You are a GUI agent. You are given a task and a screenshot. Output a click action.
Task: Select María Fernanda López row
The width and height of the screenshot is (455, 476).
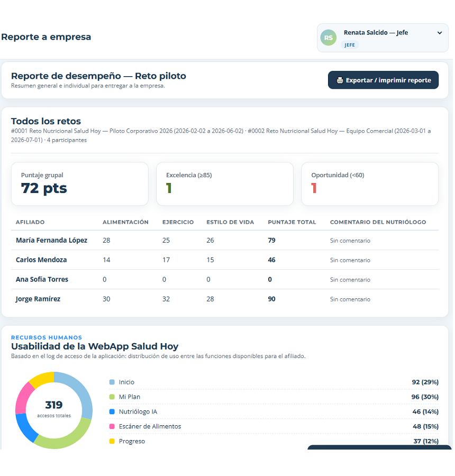pos(225,241)
